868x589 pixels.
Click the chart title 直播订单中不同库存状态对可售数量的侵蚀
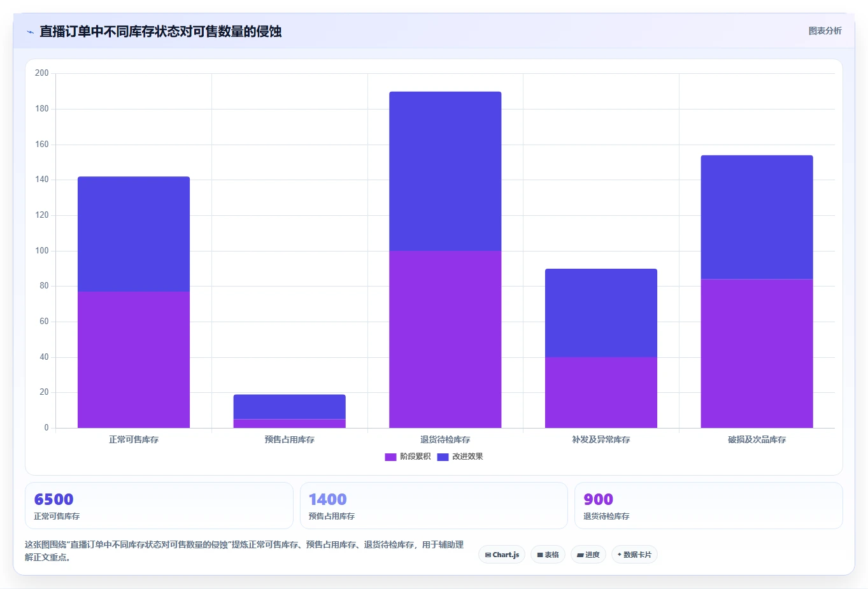tap(160, 31)
